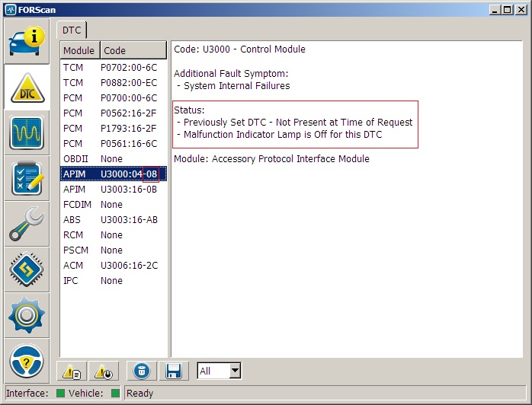The image size is (532, 405).
Task: Expand the All filter dropdown
Action: point(235,372)
